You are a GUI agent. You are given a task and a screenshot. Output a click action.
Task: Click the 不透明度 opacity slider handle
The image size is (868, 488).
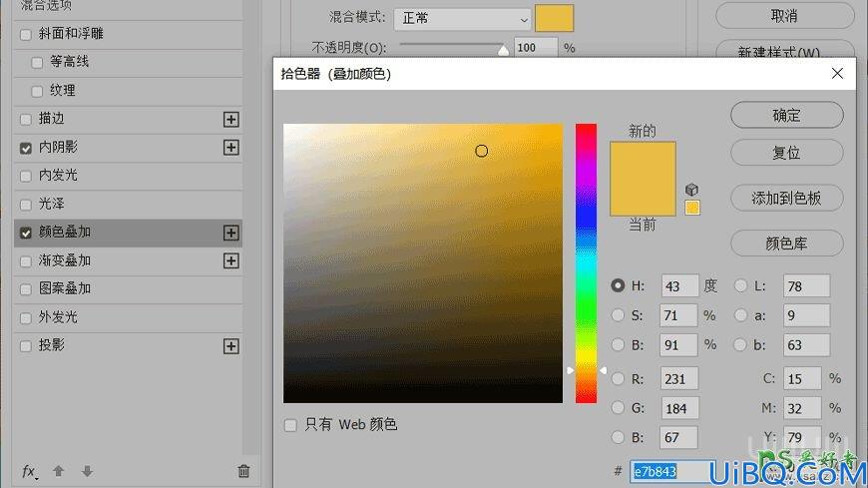503,51
